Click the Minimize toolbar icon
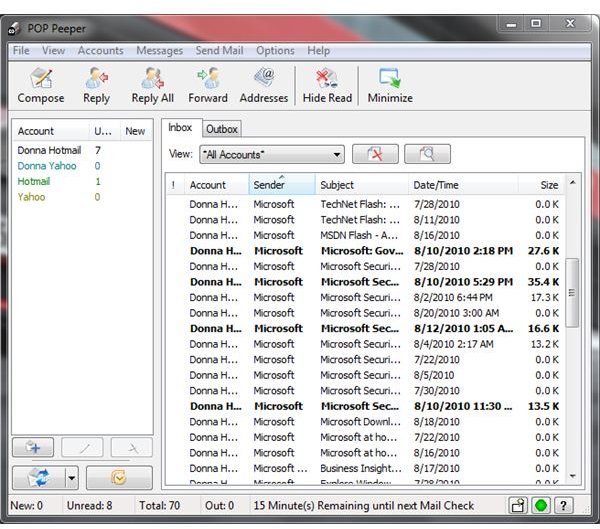Viewport: 600px width, 529px height. point(390,85)
